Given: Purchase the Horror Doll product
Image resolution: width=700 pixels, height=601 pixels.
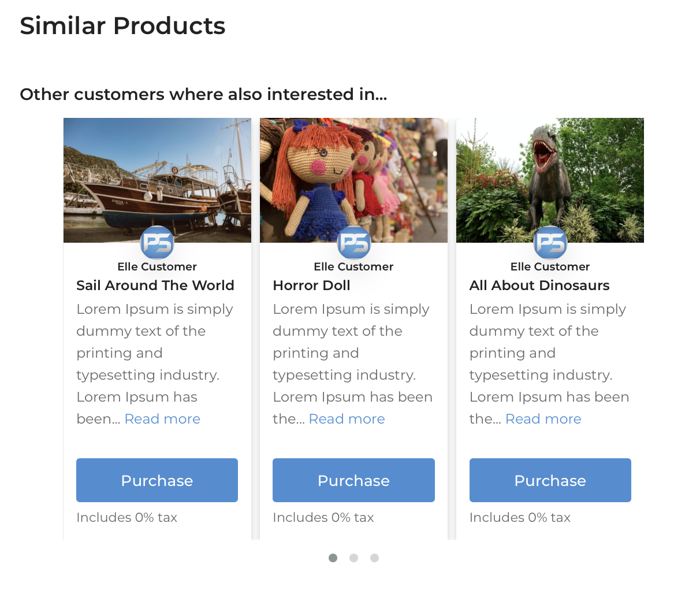Looking at the screenshot, I should 353,480.
